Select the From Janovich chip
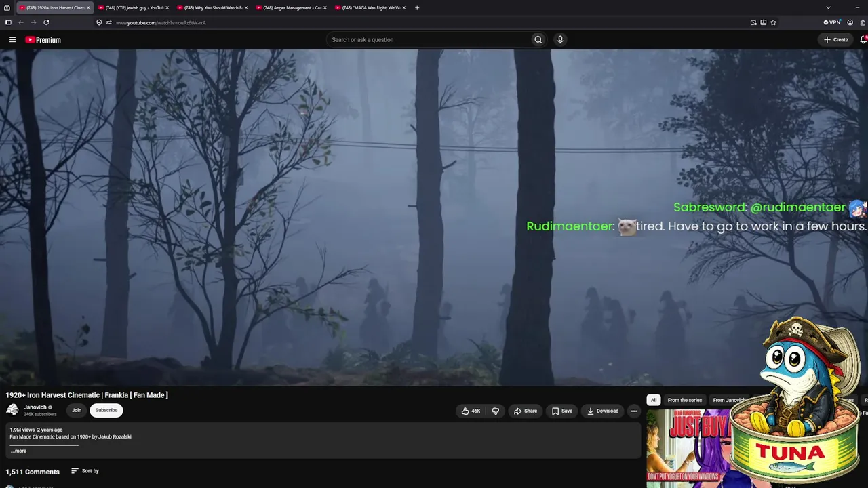The width and height of the screenshot is (868, 488). [x=729, y=400]
